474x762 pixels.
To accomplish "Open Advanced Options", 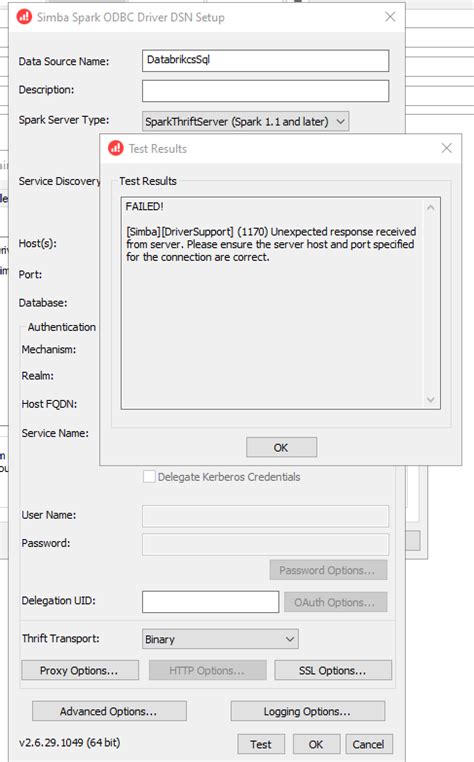I will coord(109,711).
